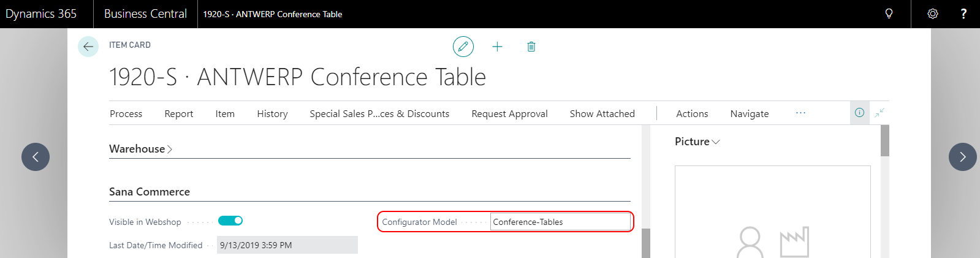The width and height of the screenshot is (980, 258).
Task: Collapse the Picture FactBox dropdown
Action: click(x=697, y=142)
